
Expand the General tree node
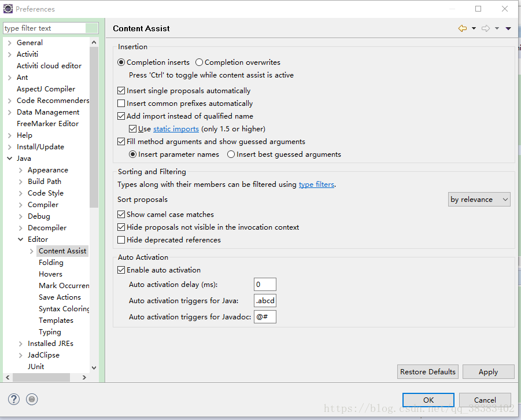point(10,43)
